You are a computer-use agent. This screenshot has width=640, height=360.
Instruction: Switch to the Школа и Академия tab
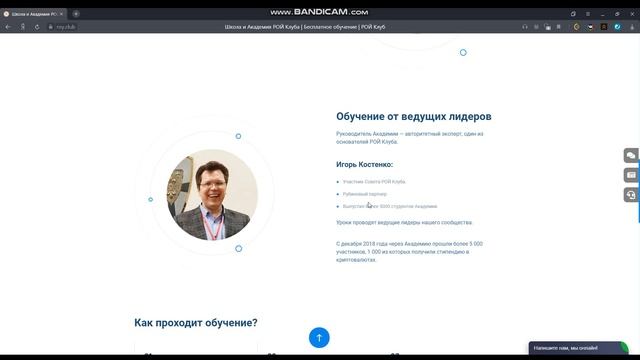click(x=33, y=14)
